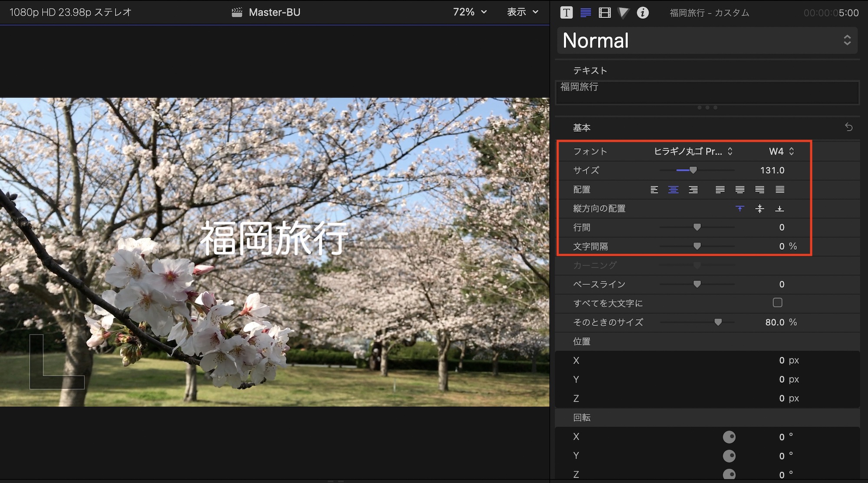Select left text alignment
868x483 pixels.
(654, 189)
